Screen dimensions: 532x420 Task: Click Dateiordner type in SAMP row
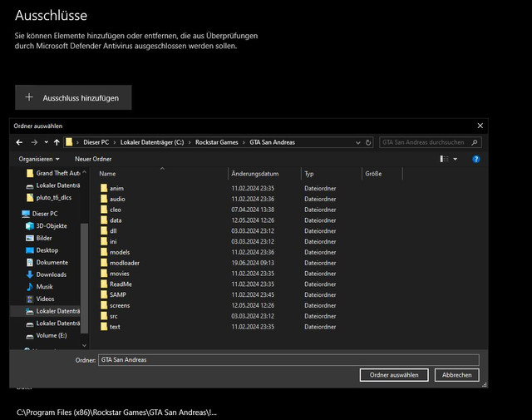(x=320, y=294)
